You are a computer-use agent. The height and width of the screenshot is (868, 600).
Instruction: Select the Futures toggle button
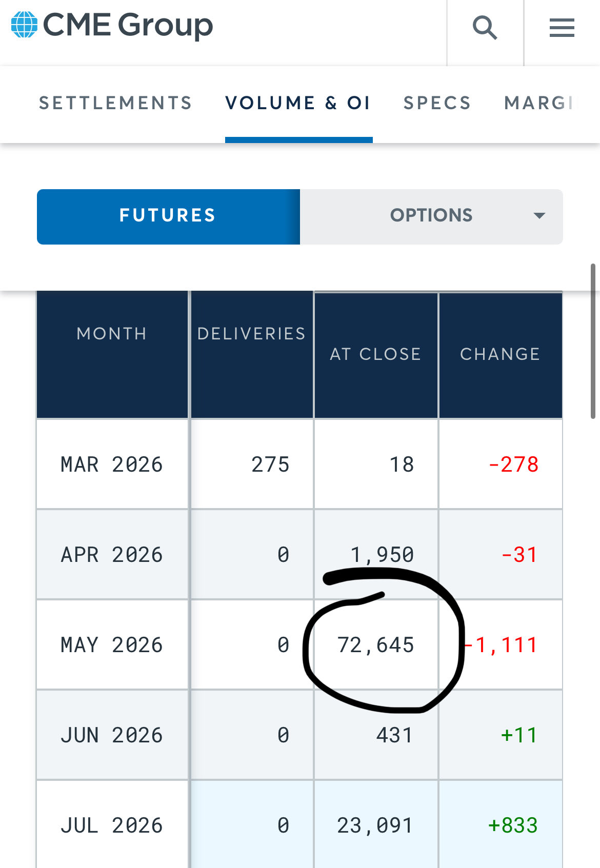pyautogui.click(x=168, y=216)
